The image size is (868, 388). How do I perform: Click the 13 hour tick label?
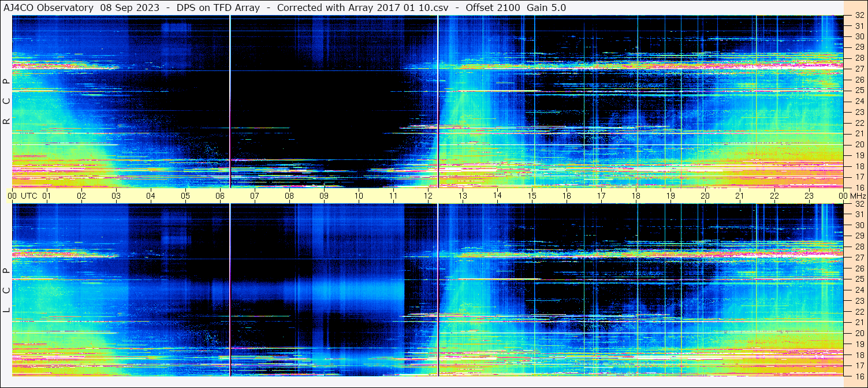(x=463, y=196)
